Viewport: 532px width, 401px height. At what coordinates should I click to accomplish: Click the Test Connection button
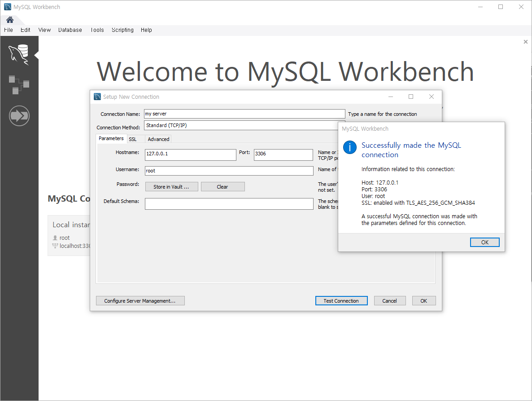[341, 301]
